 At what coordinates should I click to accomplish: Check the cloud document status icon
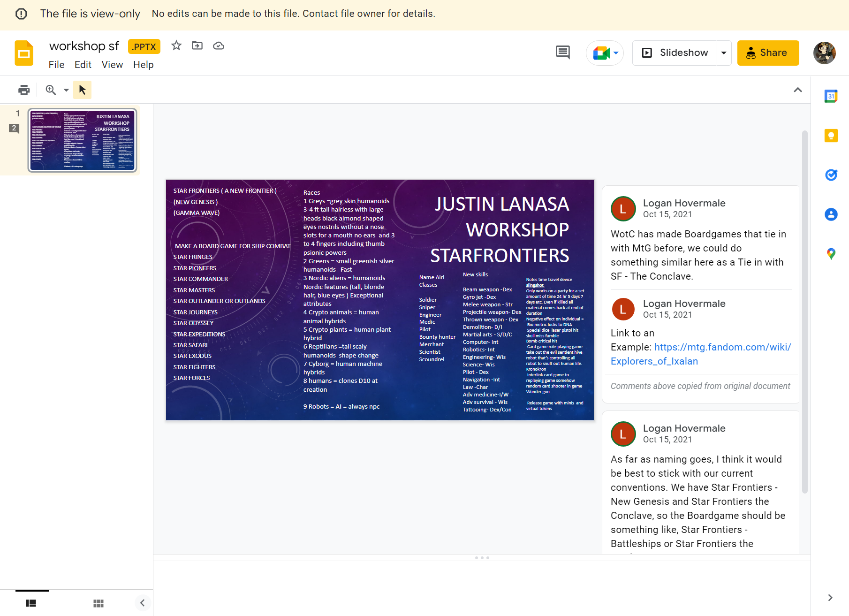219,46
